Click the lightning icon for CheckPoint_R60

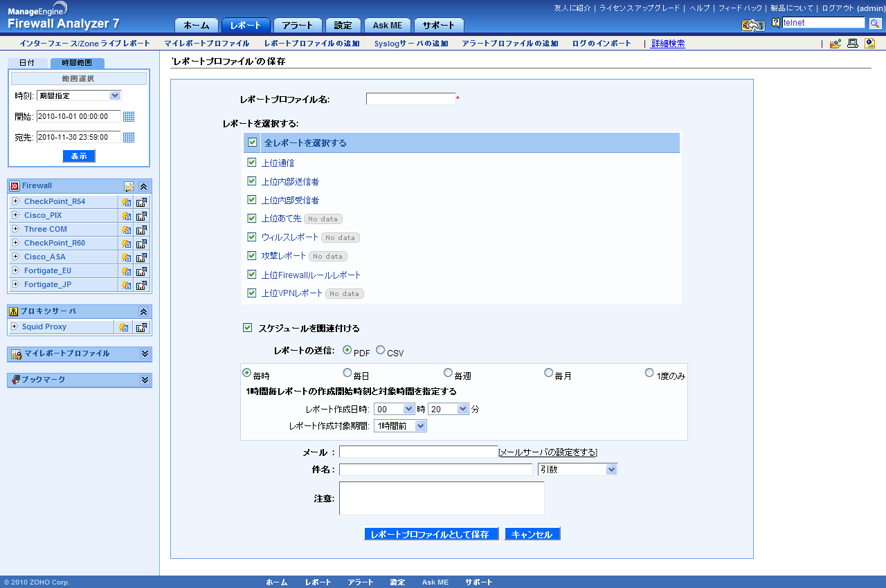pos(126,244)
